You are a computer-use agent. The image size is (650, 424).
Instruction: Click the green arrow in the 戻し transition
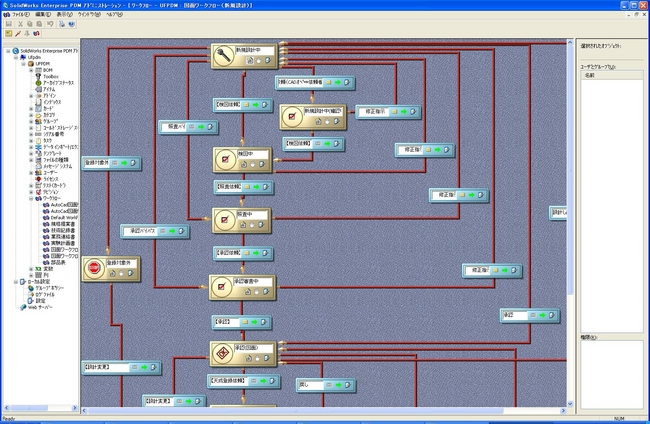point(339,385)
